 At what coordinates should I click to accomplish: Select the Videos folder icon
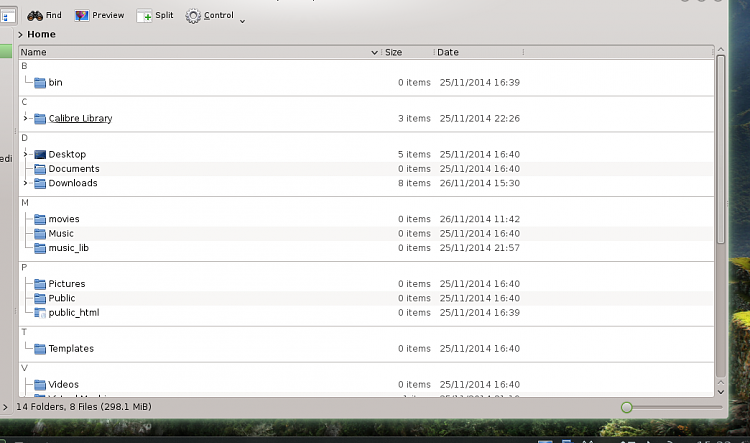pos(40,385)
